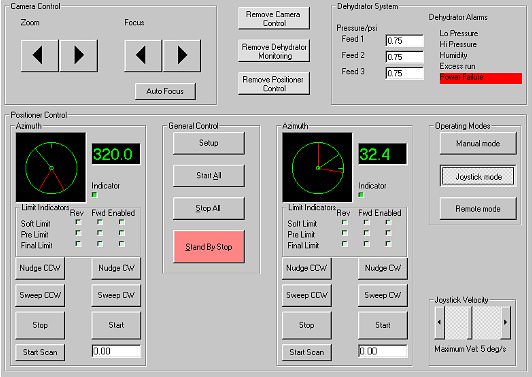
Task: Click the Joystick Velocity slider thumb
Action: (471, 322)
